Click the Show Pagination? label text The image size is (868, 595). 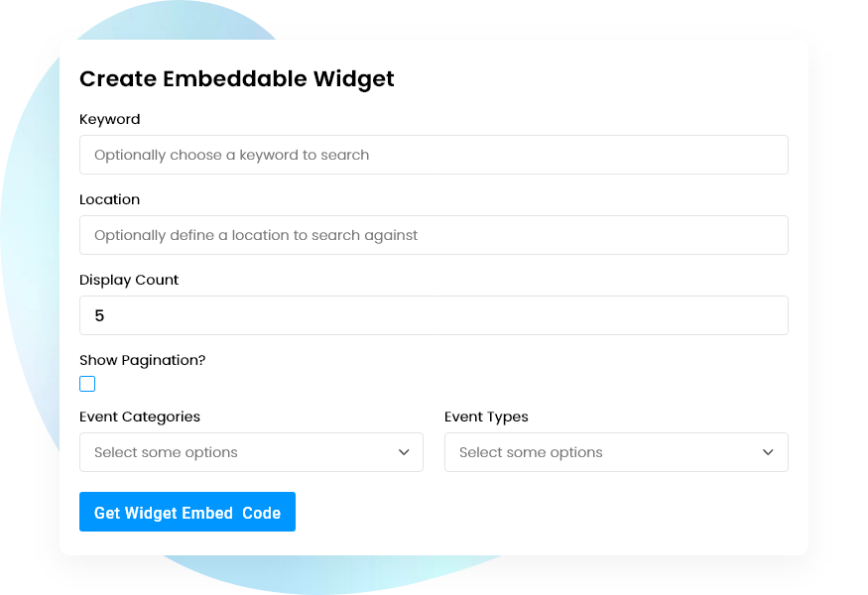tap(143, 360)
